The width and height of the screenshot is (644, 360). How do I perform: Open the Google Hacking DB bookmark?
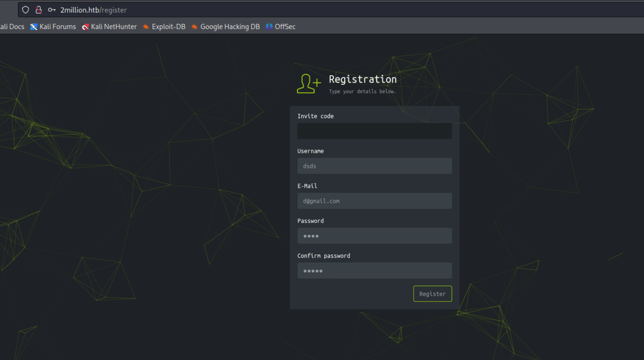225,26
